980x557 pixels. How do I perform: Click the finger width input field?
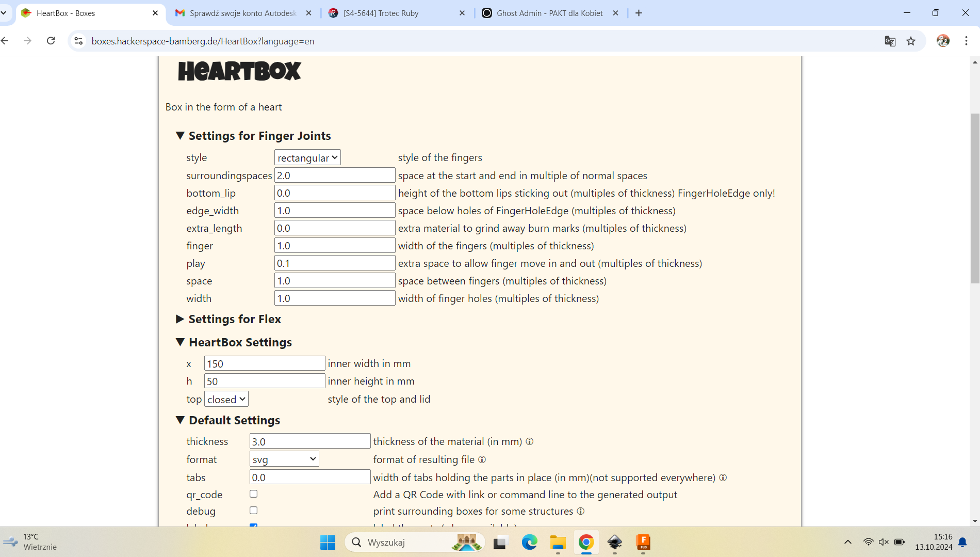pyautogui.click(x=335, y=245)
